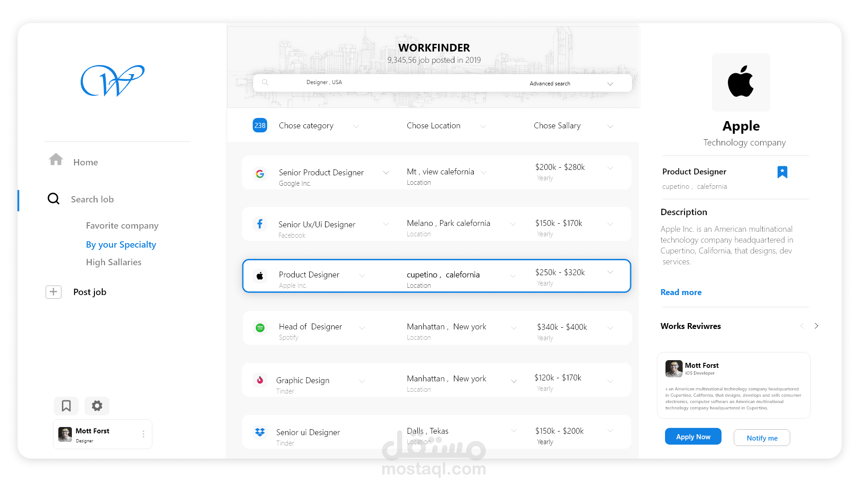Click the Works Reviwres heading
This screenshot has width=868, height=488.
click(x=690, y=326)
